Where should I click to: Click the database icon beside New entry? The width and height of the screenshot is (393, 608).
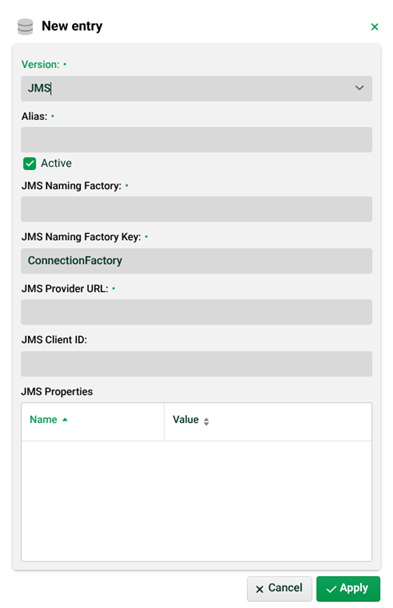(x=25, y=26)
